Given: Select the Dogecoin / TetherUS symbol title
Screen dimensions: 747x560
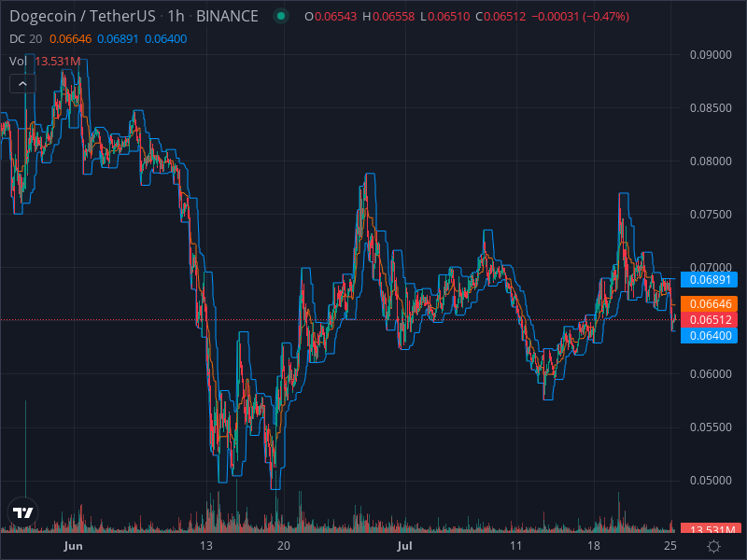Looking at the screenshot, I should click(x=82, y=16).
